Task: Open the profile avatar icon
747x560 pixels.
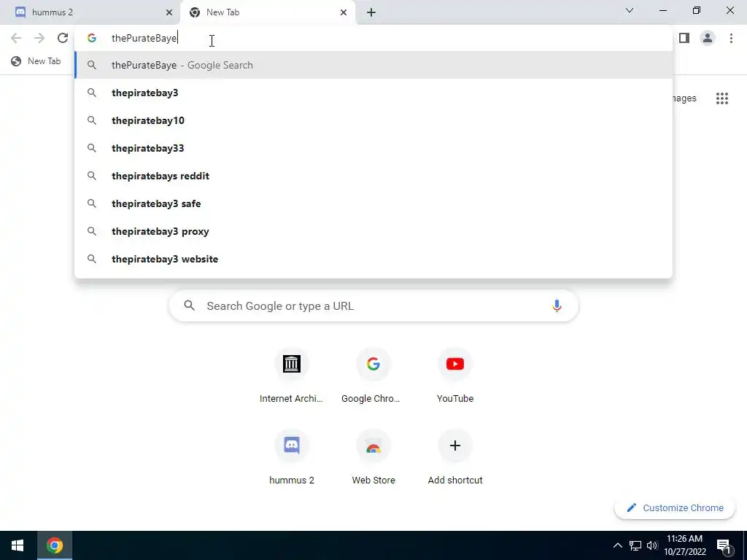Action: [708, 38]
